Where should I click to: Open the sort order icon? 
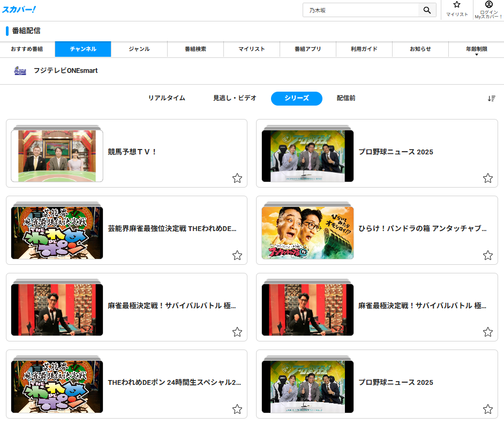(491, 99)
